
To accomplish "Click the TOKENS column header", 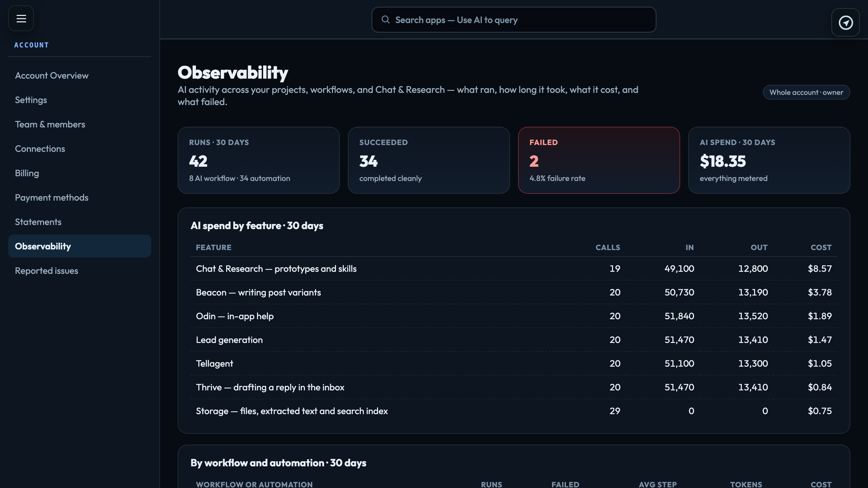I will click(x=746, y=484).
